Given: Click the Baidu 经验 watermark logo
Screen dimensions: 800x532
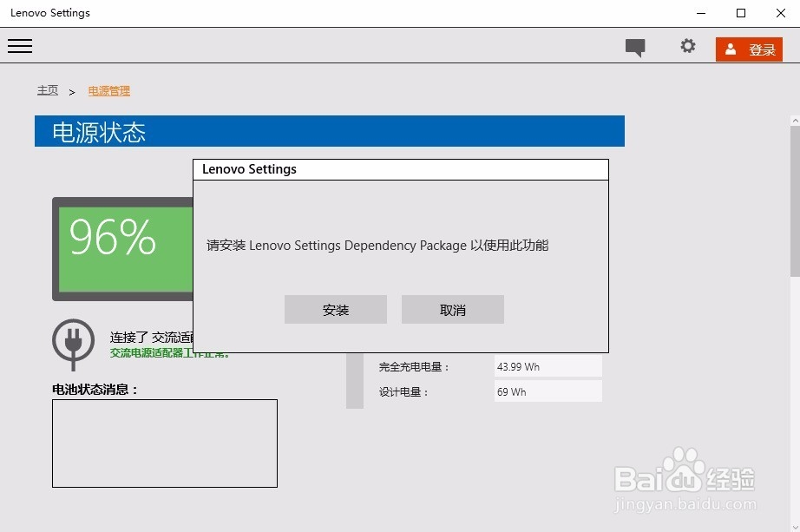Looking at the screenshot, I should click(x=685, y=476).
